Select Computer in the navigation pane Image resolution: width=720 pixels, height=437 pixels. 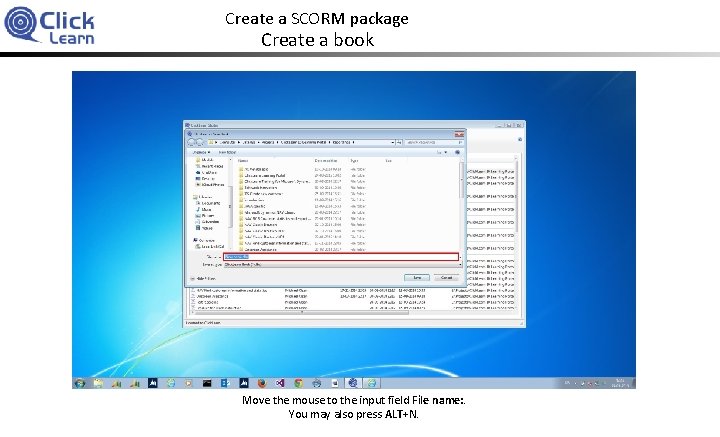(x=204, y=240)
